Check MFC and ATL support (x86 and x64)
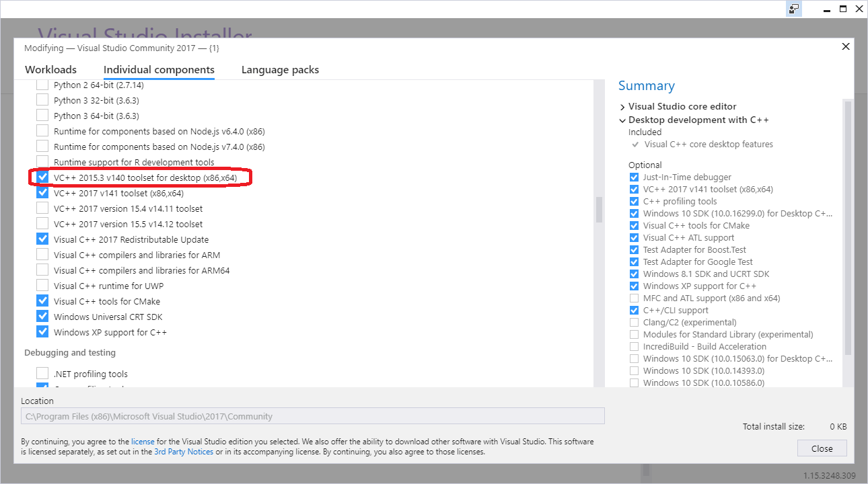Viewport: 868px width, 484px height. pos(634,298)
